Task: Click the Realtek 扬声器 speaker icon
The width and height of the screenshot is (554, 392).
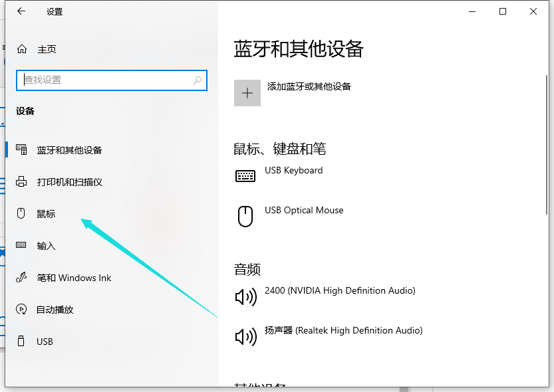Action: [245, 336]
